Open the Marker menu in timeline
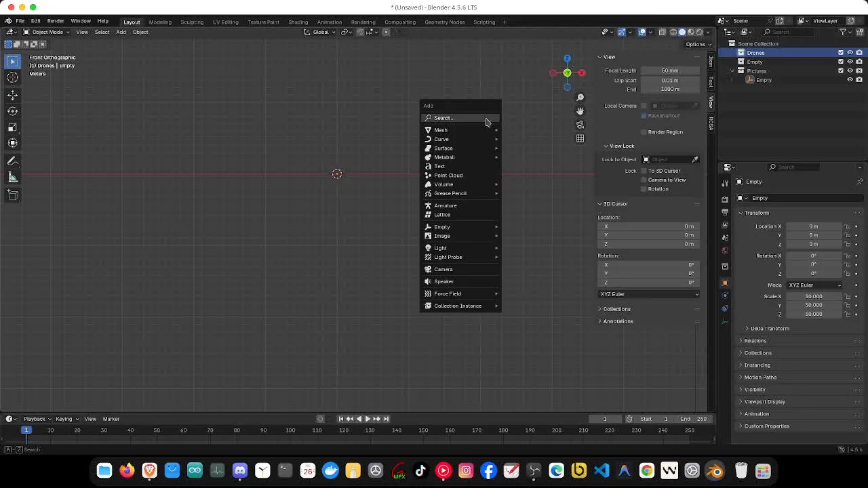This screenshot has width=868, height=488. (111, 419)
